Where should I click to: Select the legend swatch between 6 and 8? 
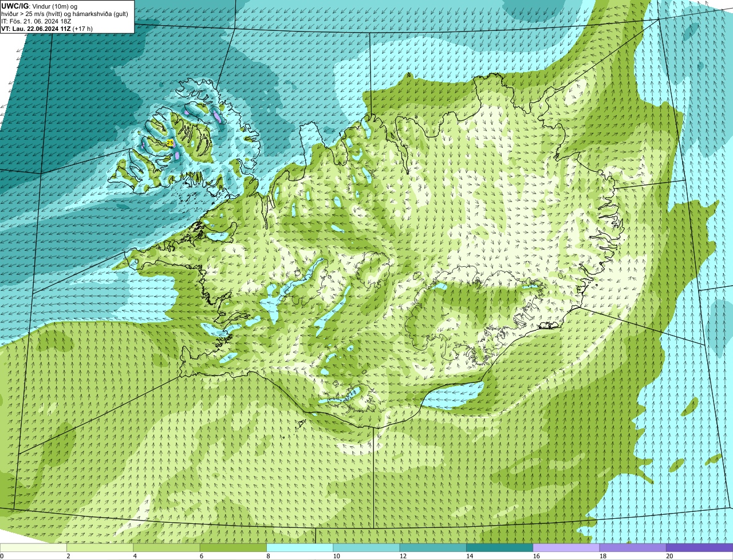tap(233, 547)
